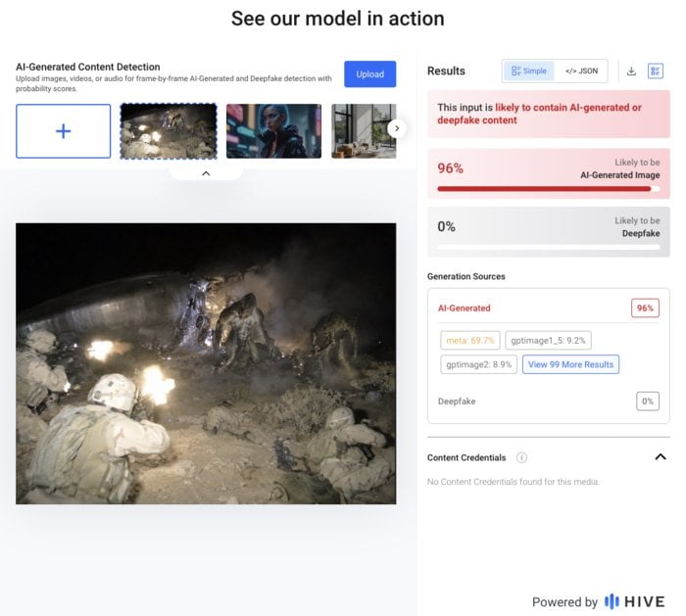Show next samples with the right arrow
Image resolution: width=686 pixels, height=616 pixels.
[x=397, y=128]
